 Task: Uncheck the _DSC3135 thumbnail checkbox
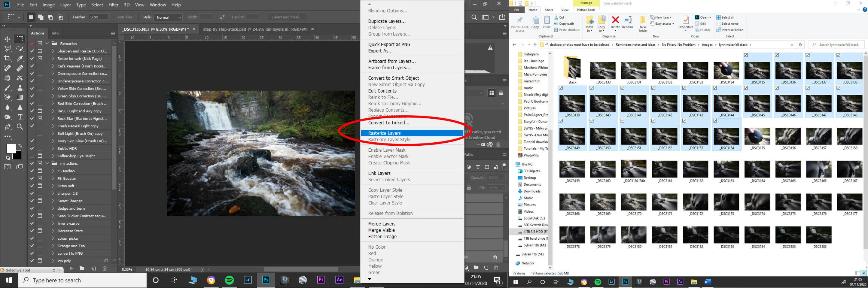[746, 55]
